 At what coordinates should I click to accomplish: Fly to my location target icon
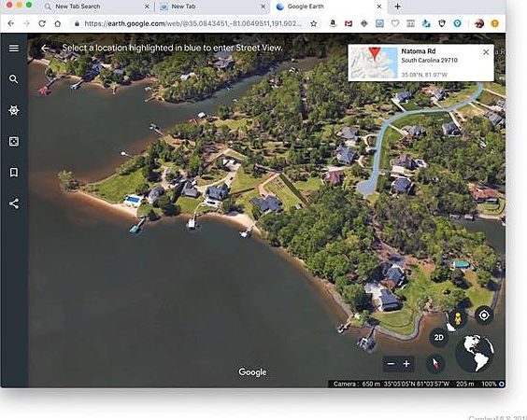484,315
